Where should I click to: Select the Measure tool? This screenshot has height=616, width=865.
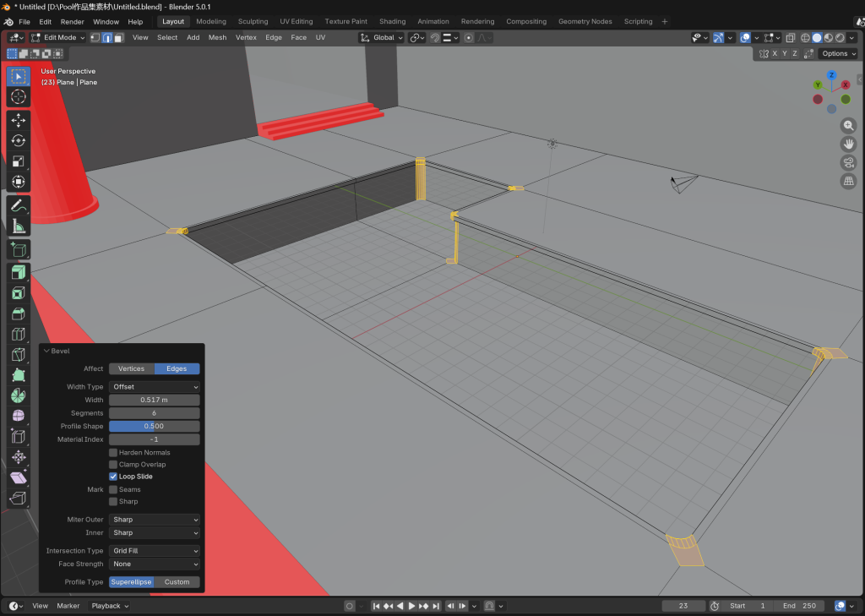(x=19, y=226)
